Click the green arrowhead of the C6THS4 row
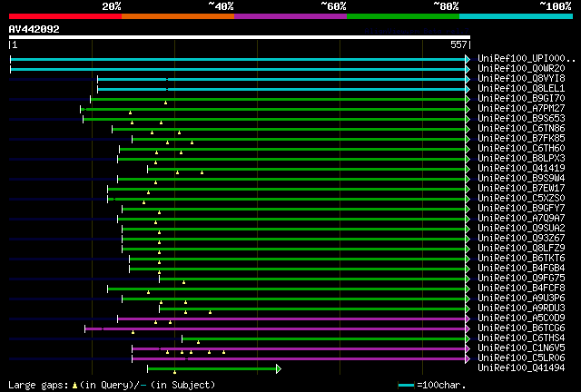This screenshot has height=392, width=581. [x=468, y=338]
